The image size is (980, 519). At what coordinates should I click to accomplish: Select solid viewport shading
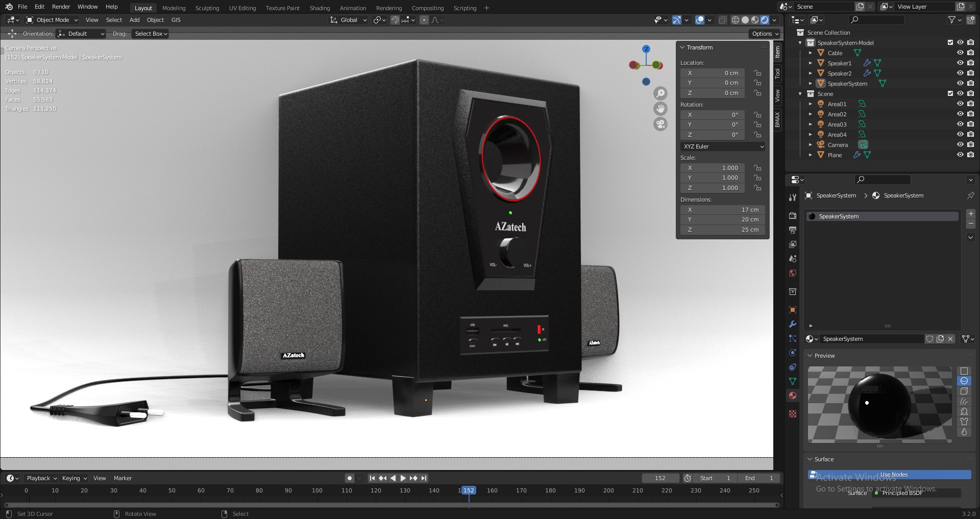click(745, 20)
